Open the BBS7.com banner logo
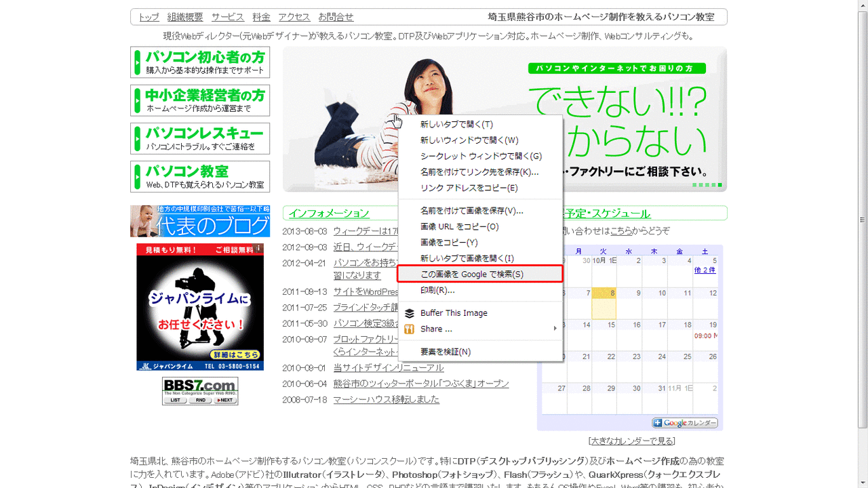Viewport: 868px width, 488px height. pos(200,386)
